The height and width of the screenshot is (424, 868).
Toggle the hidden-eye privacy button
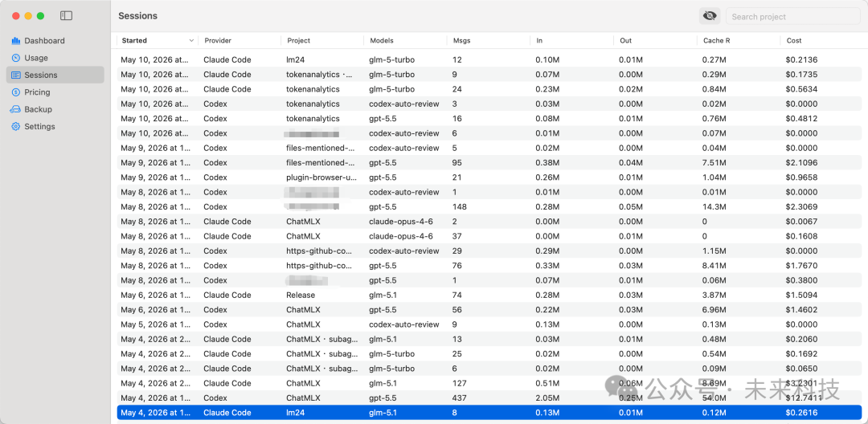709,16
